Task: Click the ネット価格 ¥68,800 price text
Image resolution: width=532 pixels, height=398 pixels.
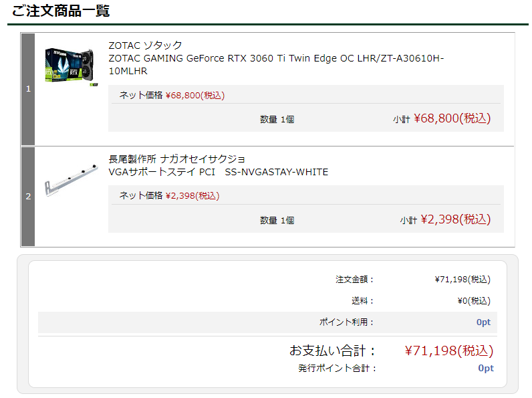Action: coord(172,95)
